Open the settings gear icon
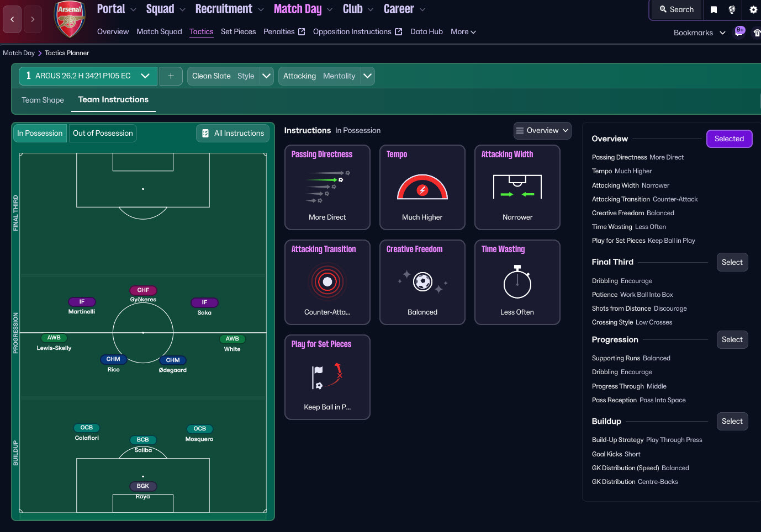 point(753,9)
